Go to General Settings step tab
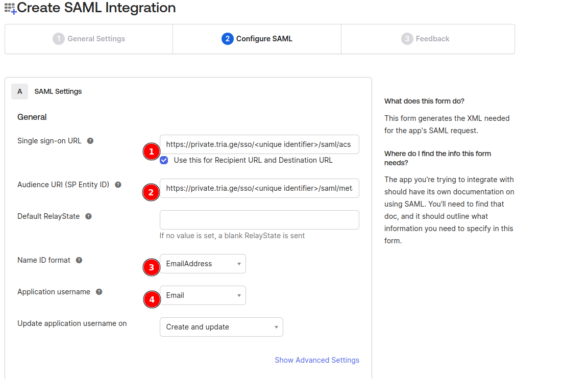Image resolution: width=588 pixels, height=379 pixels. [x=89, y=39]
